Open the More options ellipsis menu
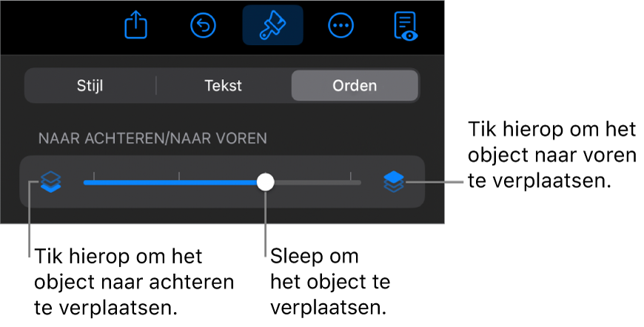The height and width of the screenshot is (327, 644). click(341, 25)
